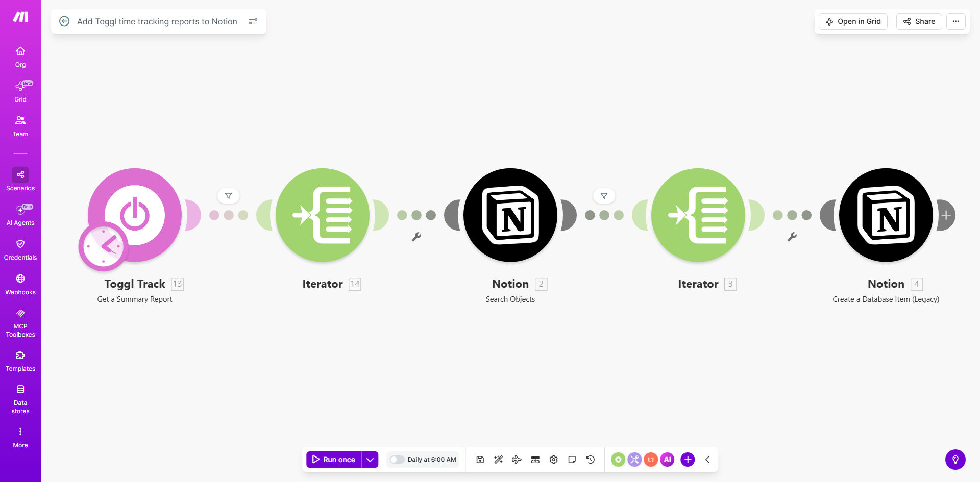Click the Search Objects label
The height and width of the screenshot is (482, 980).
[x=510, y=299]
